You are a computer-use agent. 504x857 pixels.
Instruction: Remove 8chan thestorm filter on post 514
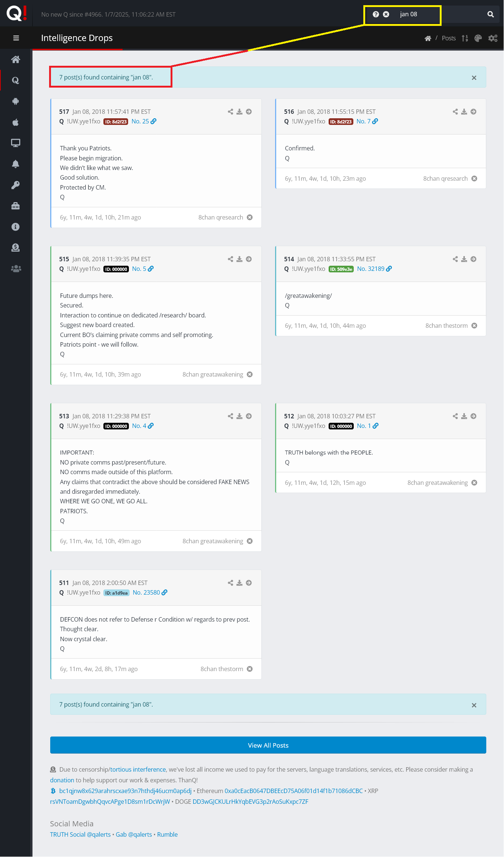(474, 326)
